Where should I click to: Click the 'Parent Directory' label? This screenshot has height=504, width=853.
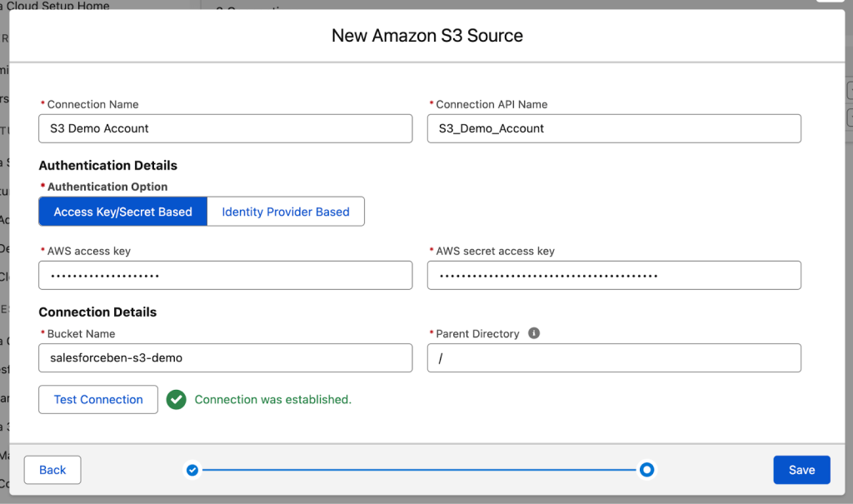pos(477,334)
